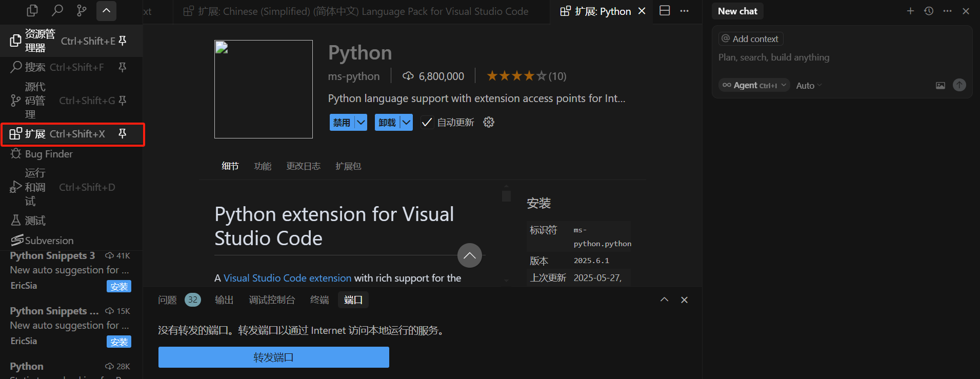This screenshot has height=379, width=980.
Task: Select the New chat tab
Action: click(x=737, y=11)
